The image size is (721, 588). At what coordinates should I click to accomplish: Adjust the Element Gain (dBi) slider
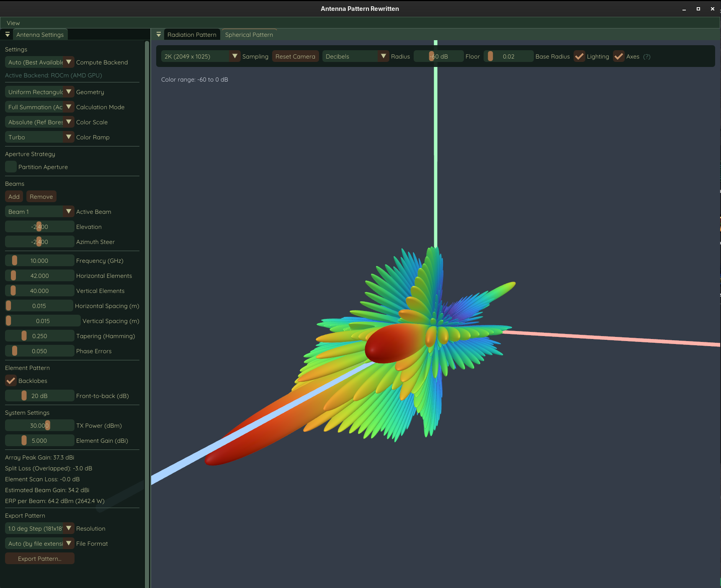click(39, 440)
